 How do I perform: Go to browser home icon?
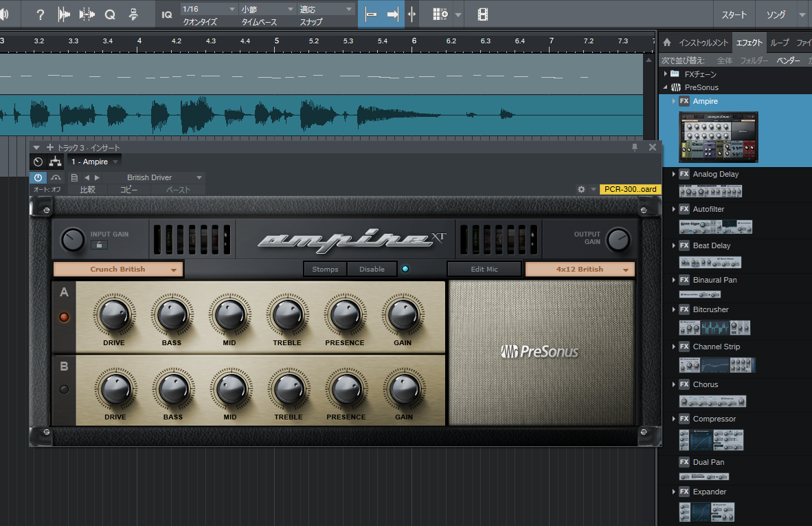point(667,43)
